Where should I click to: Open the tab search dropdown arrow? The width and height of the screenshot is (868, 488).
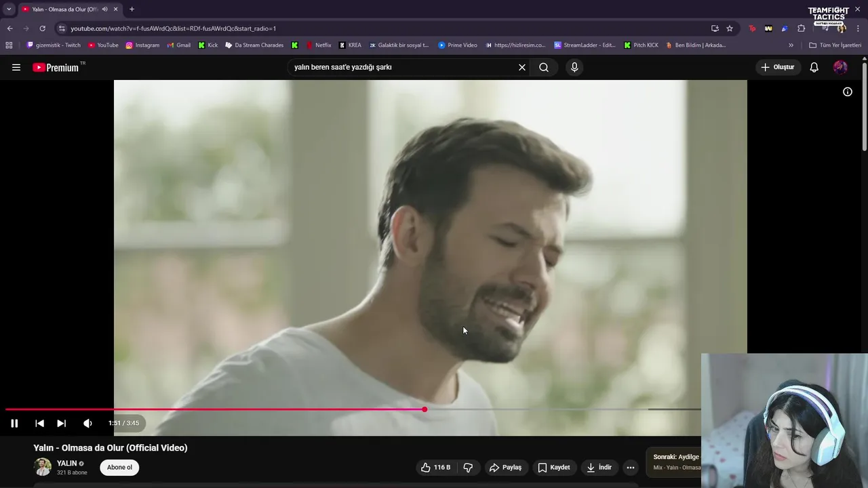click(9, 9)
